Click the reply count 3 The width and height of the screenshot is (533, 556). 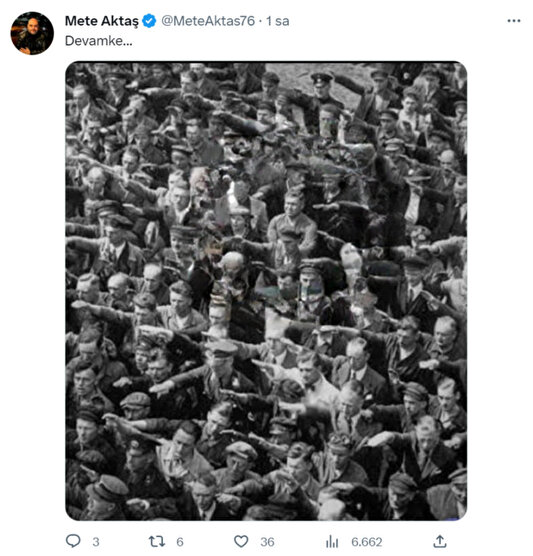(96, 542)
